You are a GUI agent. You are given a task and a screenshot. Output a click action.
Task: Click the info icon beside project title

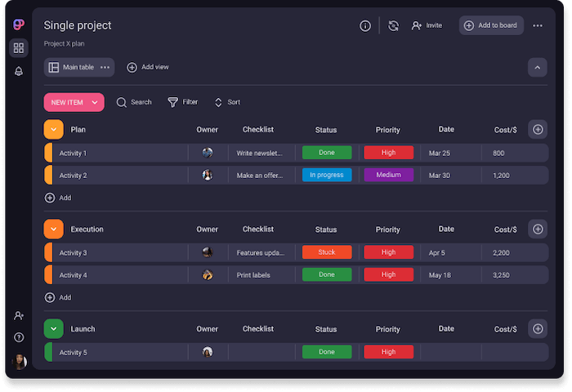(x=365, y=26)
